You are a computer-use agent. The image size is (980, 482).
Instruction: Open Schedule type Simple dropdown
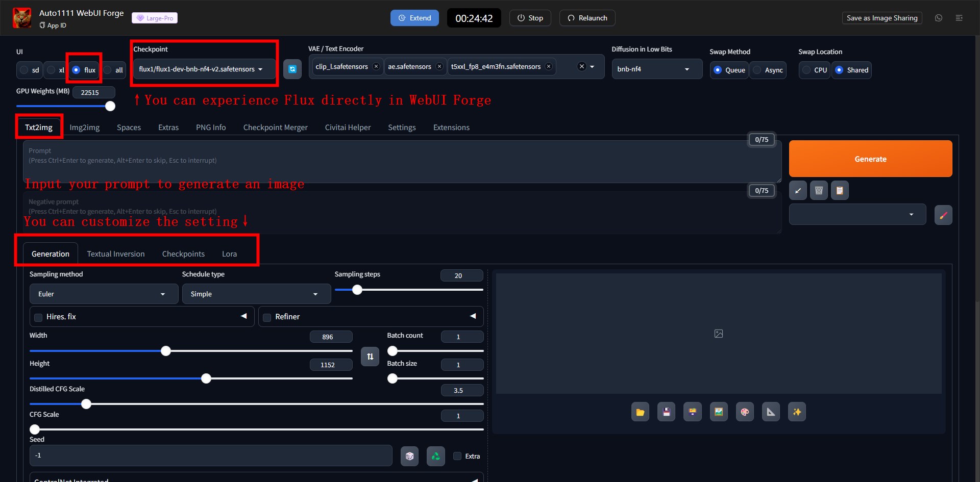click(x=256, y=294)
